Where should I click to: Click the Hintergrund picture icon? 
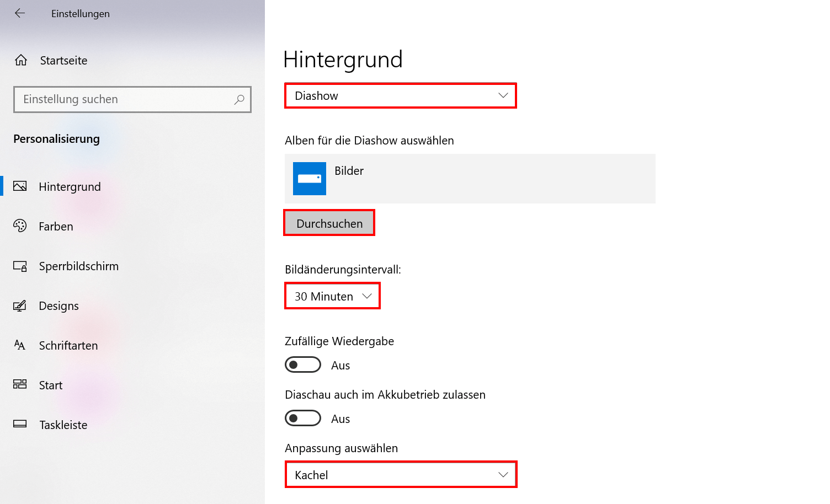coord(20,186)
